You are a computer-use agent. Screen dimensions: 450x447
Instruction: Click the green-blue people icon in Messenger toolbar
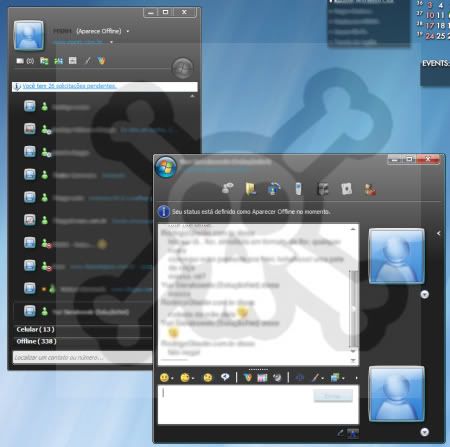coord(58,61)
